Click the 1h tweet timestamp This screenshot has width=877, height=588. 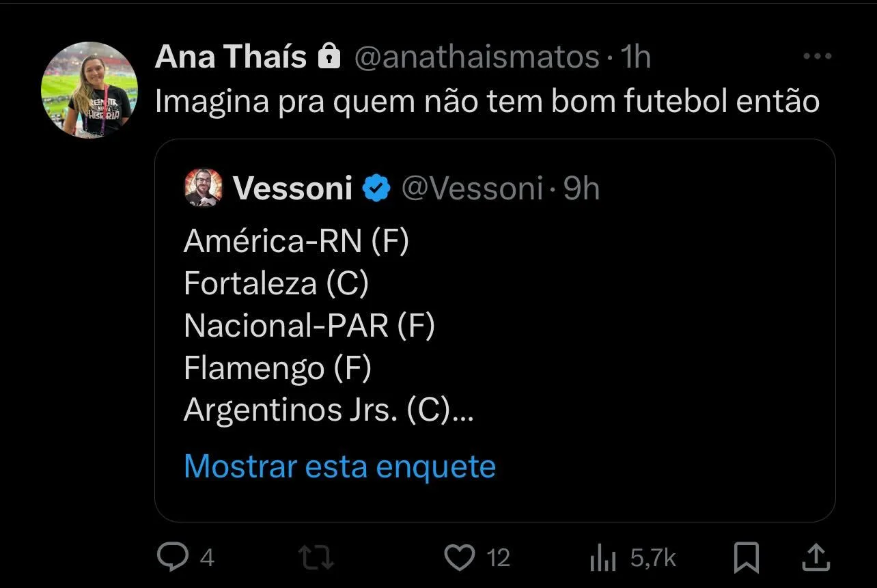635,57
